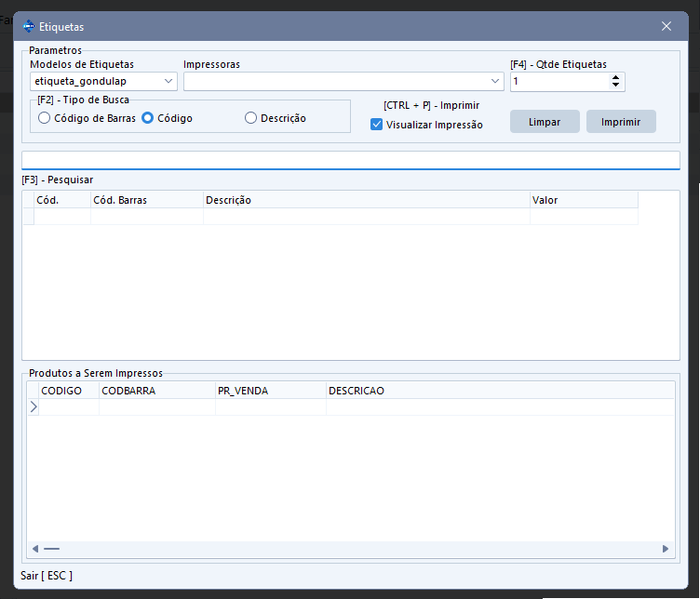700x599 pixels.
Task: Sort by Descrição column header
Action: click(x=366, y=200)
